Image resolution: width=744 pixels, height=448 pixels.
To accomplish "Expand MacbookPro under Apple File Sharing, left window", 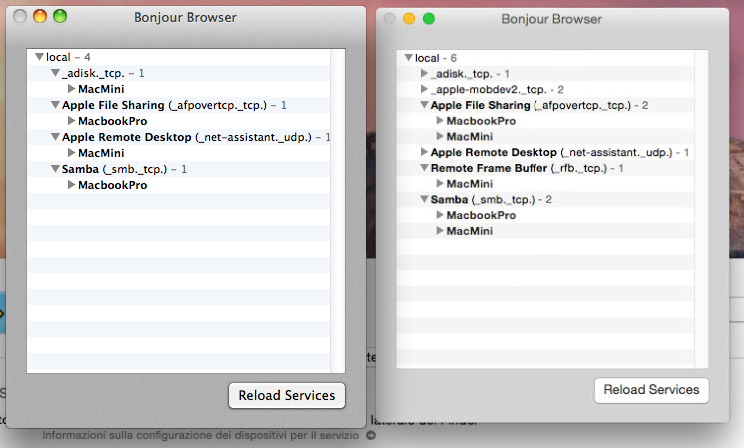I will point(71,121).
